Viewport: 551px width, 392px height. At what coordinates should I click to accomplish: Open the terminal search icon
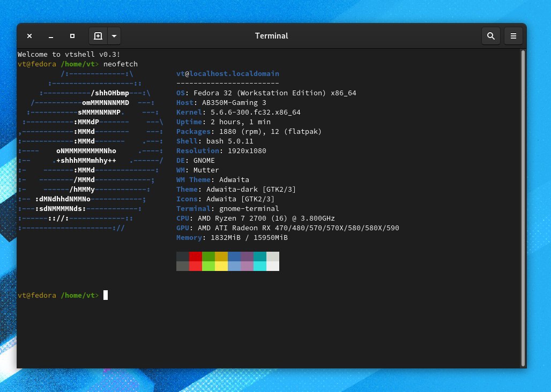pyautogui.click(x=490, y=36)
